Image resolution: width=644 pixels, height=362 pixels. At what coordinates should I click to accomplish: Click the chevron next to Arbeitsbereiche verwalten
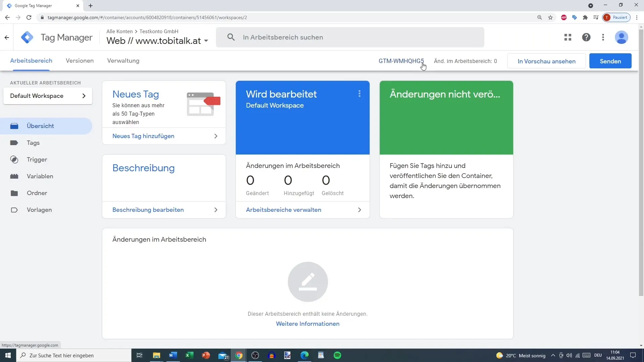359,210
